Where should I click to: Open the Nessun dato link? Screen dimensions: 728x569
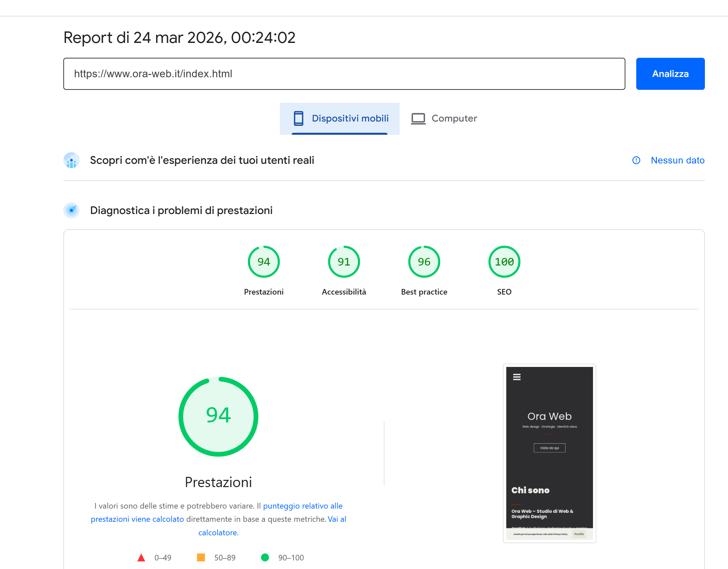tap(677, 160)
